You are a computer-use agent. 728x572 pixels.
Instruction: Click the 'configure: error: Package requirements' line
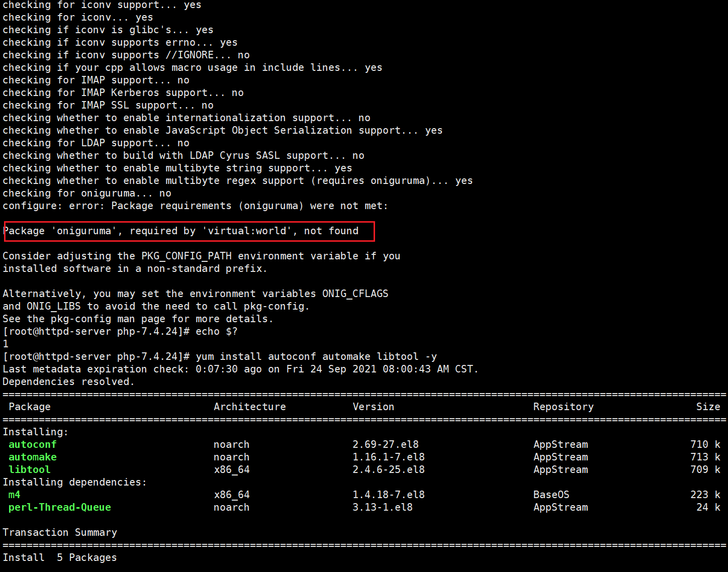pyautogui.click(x=196, y=206)
